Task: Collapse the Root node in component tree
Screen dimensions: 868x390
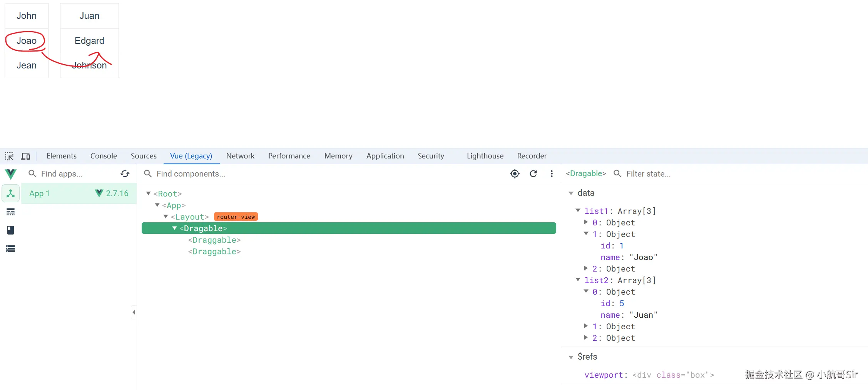Action: coord(148,193)
